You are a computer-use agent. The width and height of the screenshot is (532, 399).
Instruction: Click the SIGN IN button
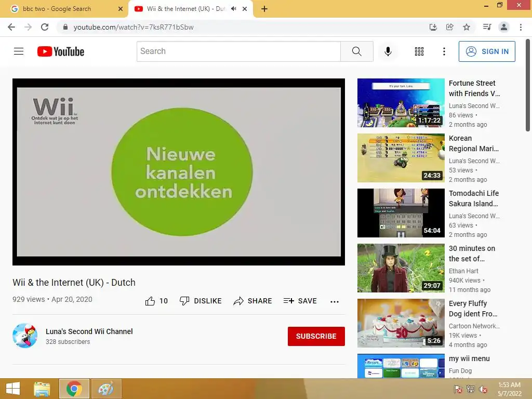(487, 51)
